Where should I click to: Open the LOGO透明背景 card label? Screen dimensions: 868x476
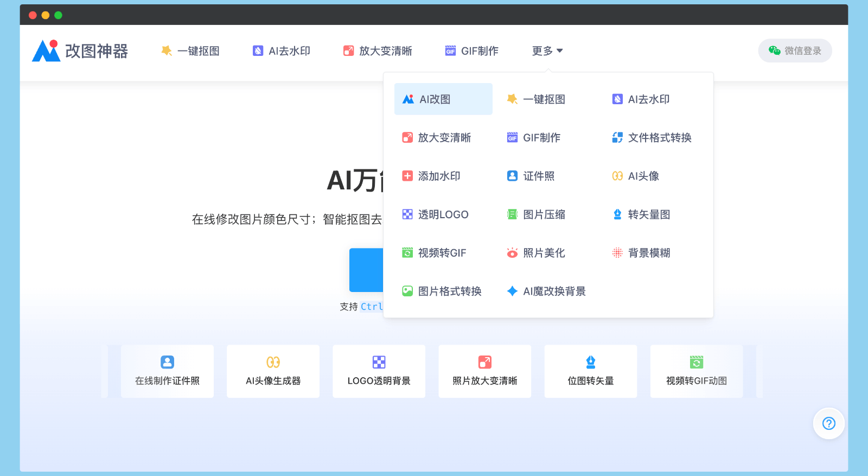click(x=379, y=380)
